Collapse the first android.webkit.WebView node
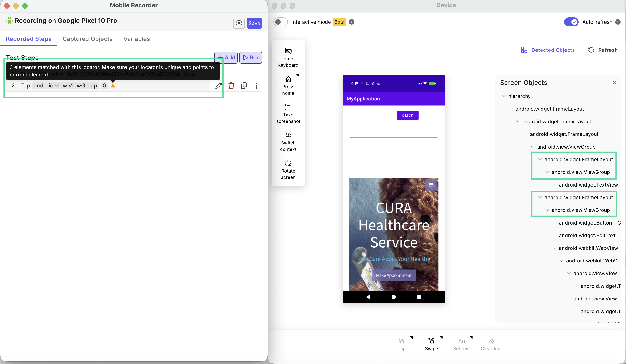 tap(554, 248)
